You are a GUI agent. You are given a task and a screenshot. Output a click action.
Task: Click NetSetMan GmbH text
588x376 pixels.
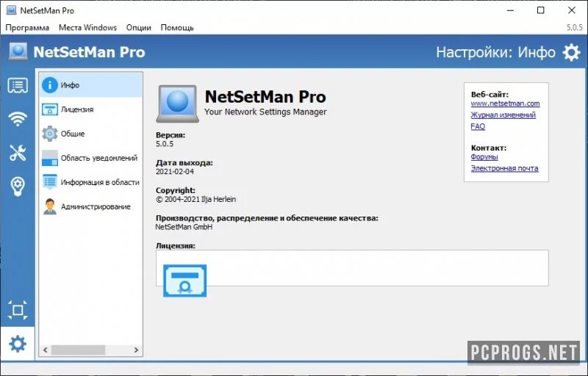[184, 227]
